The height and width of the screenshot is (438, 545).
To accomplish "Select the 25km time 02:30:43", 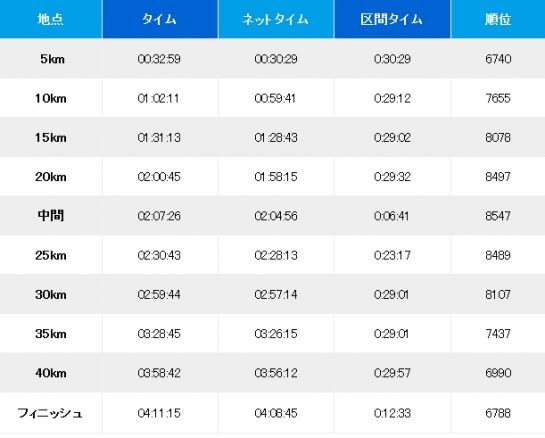I will pyautogui.click(x=159, y=256).
